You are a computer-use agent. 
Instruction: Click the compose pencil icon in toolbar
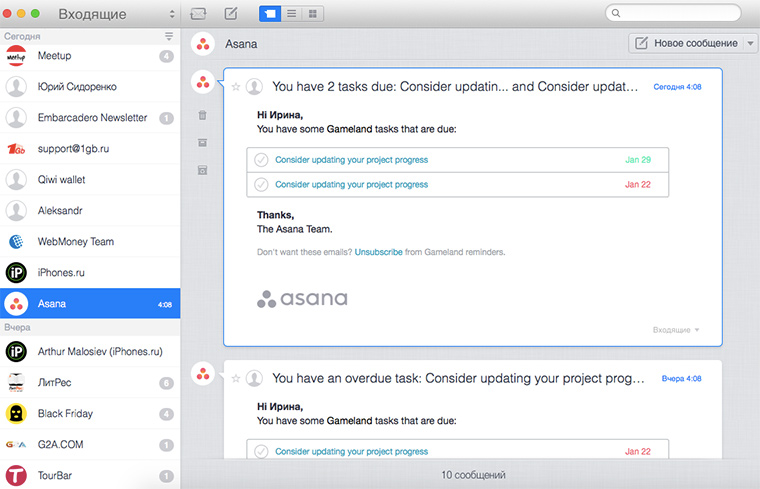pyautogui.click(x=231, y=14)
